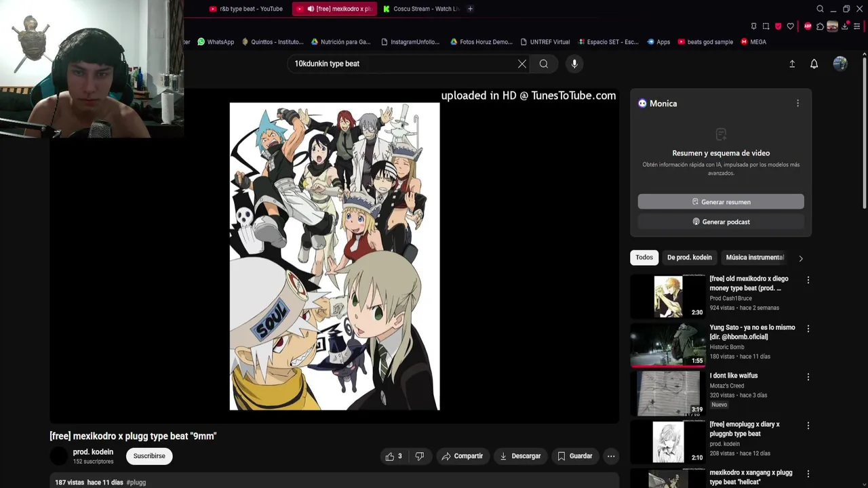Open more actions ellipsis under video

[x=611, y=456]
